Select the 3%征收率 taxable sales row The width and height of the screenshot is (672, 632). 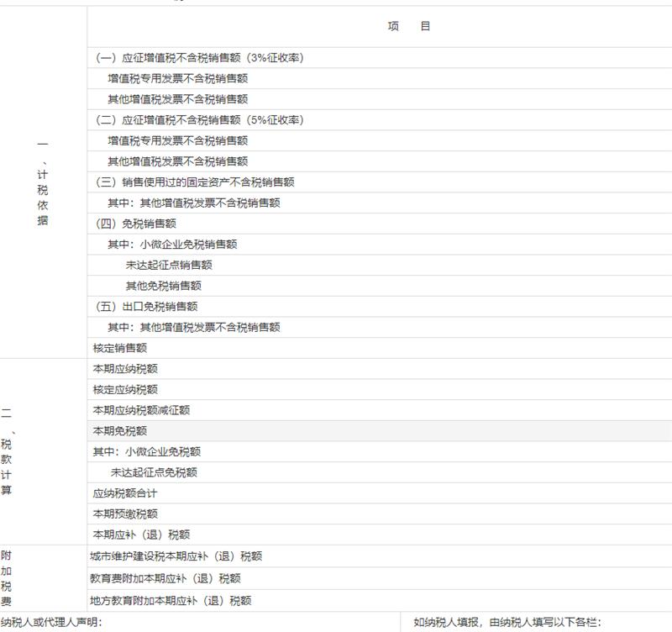199,58
